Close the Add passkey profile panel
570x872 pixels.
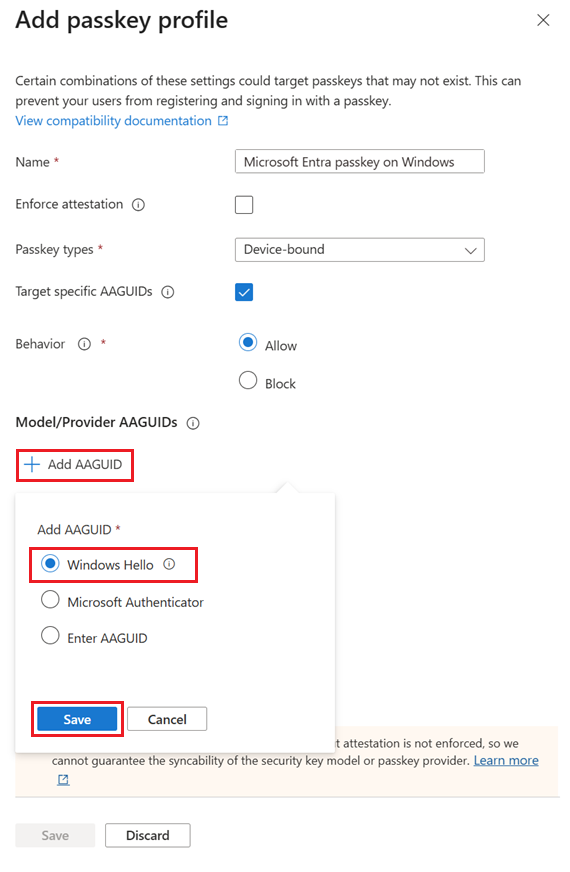[543, 21]
